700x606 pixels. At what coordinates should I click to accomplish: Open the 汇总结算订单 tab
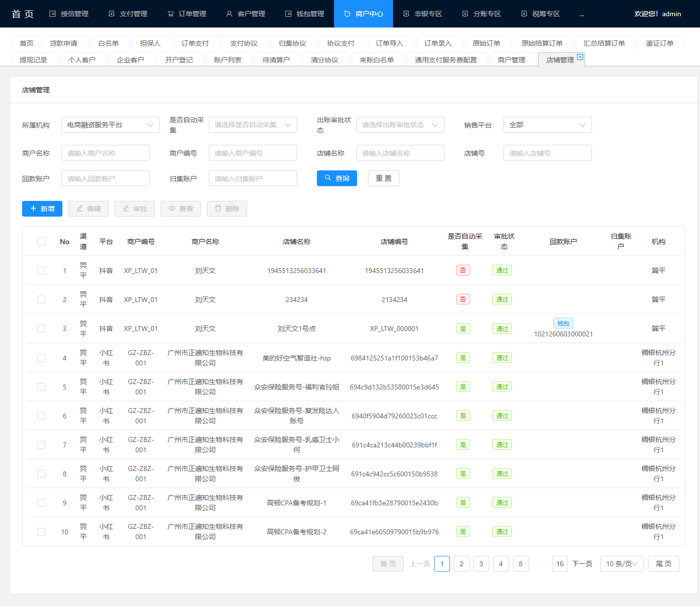pyautogui.click(x=604, y=43)
